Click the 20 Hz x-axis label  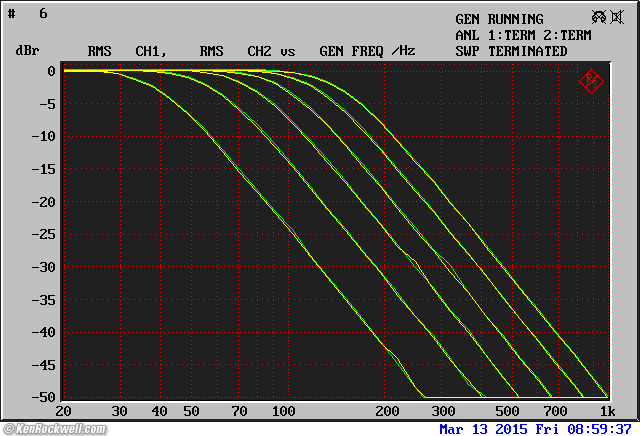tap(64, 411)
